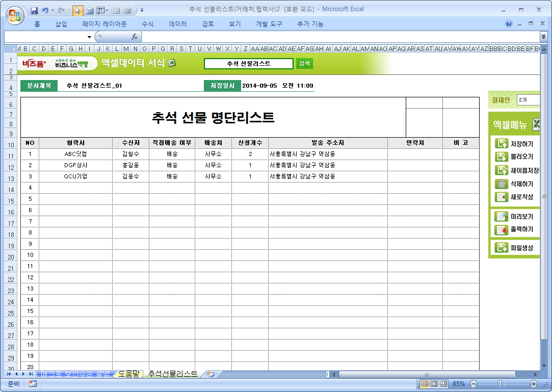This screenshot has width=552, height=392.
Task: Click the fx insert function icon
Action: tap(135, 37)
